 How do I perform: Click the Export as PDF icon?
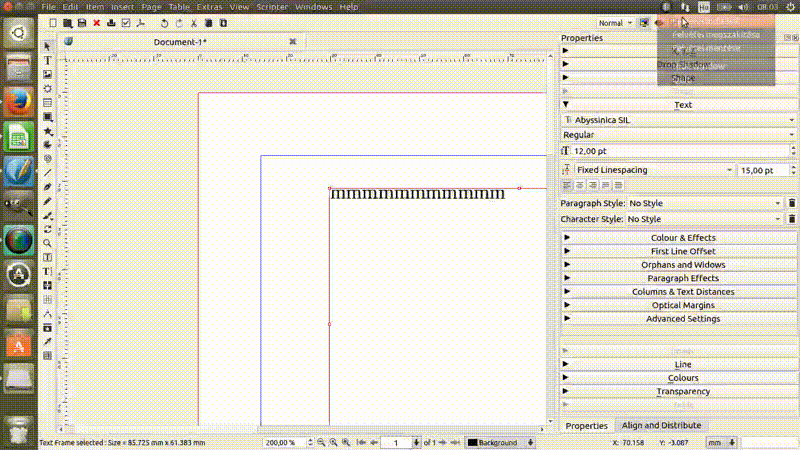(141, 22)
